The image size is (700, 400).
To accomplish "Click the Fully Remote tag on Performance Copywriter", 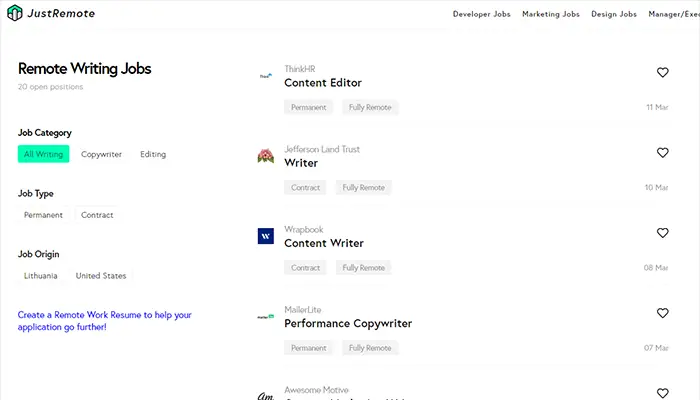I will coord(370,348).
